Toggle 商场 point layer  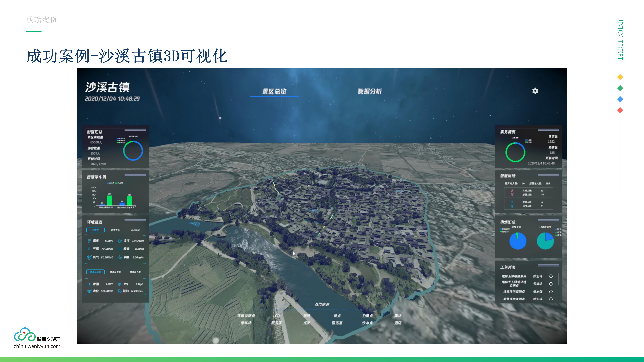click(x=398, y=316)
